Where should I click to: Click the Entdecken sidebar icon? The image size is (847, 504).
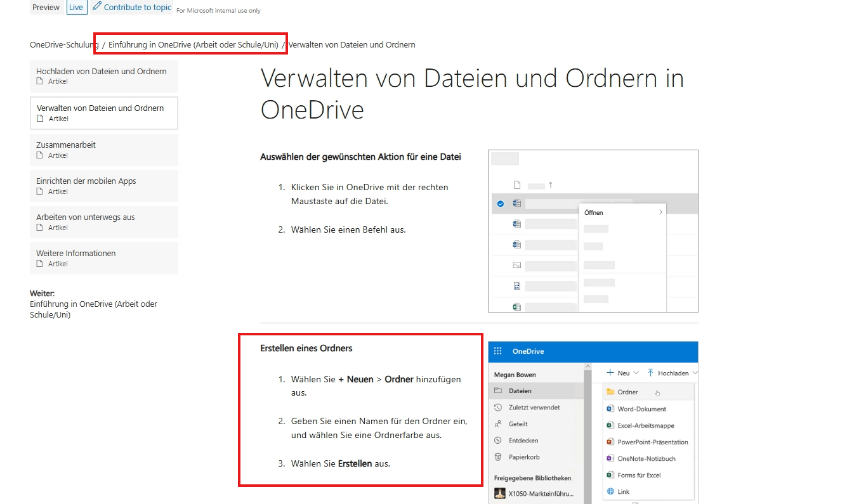tap(498, 441)
